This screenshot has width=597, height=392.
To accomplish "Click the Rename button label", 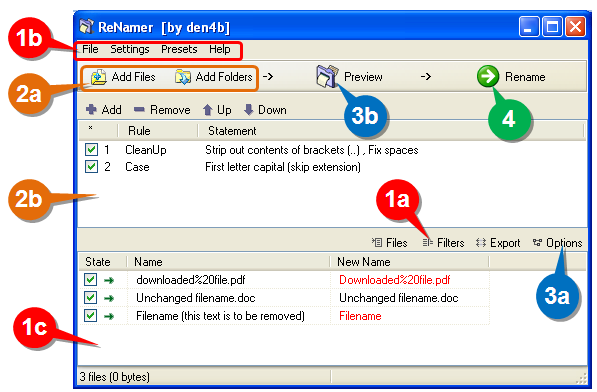I will (525, 77).
